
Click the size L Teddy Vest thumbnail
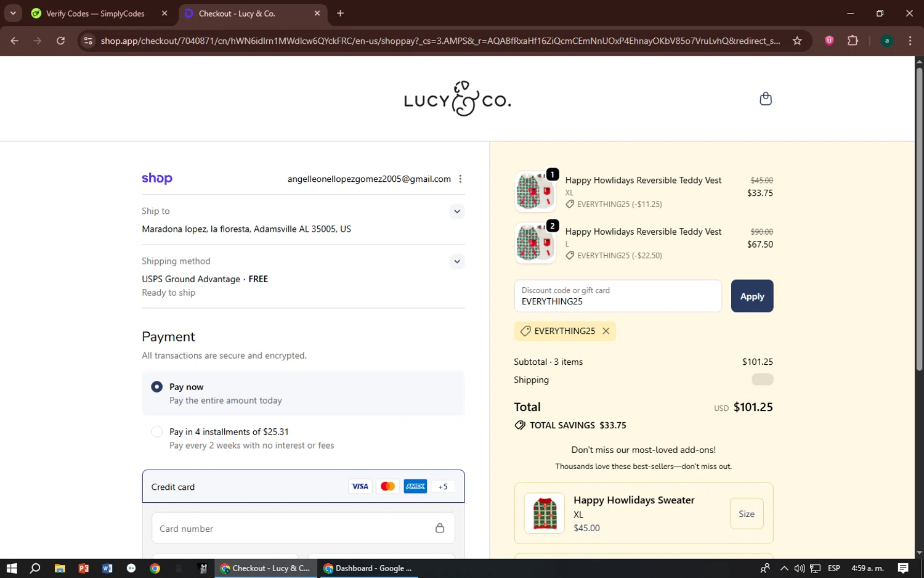[x=535, y=243]
